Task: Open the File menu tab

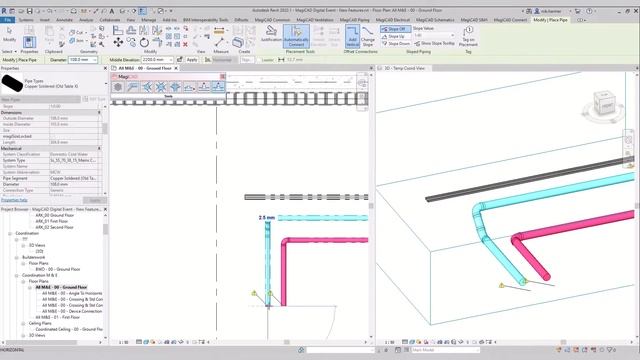Action: coord(8,20)
